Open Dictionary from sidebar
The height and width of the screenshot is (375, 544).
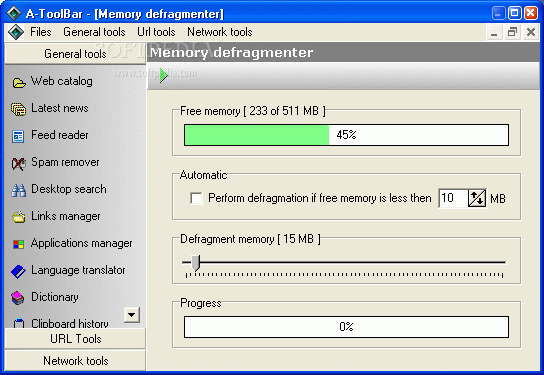pos(54,297)
